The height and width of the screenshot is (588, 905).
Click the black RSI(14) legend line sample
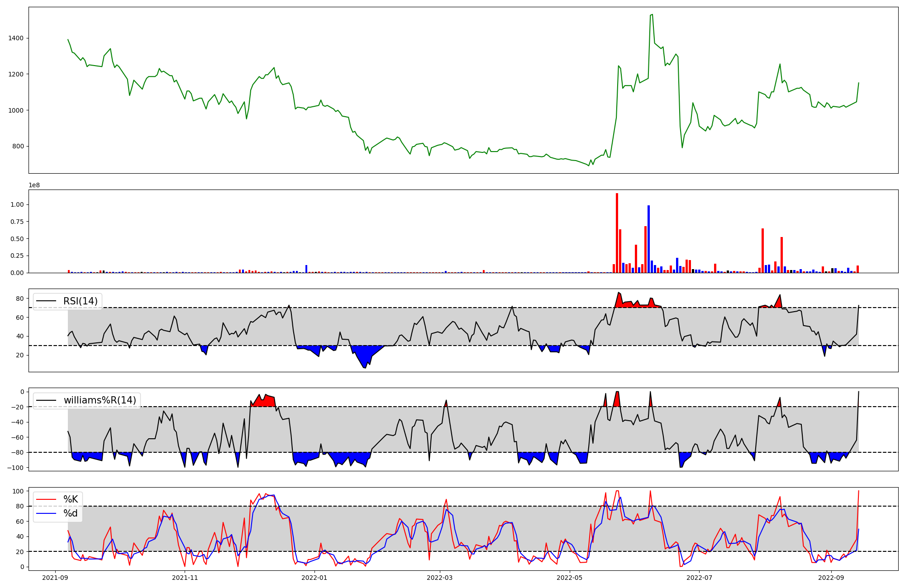(x=47, y=301)
